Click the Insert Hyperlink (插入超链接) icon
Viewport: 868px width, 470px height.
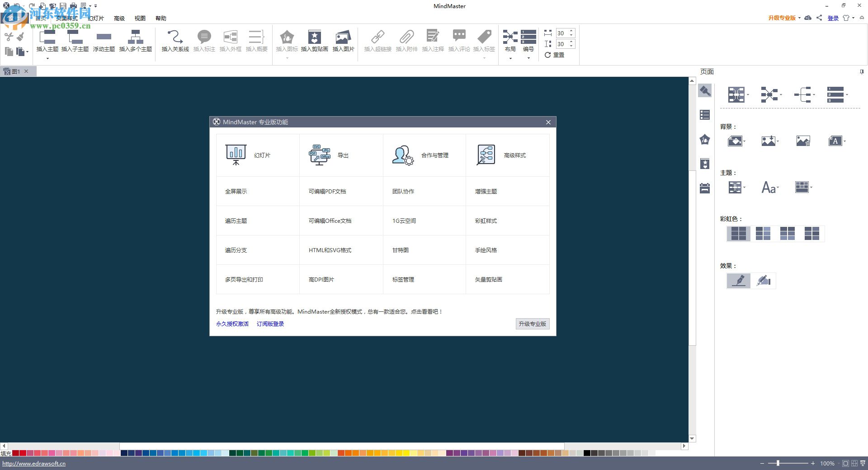tap(378, 37)
